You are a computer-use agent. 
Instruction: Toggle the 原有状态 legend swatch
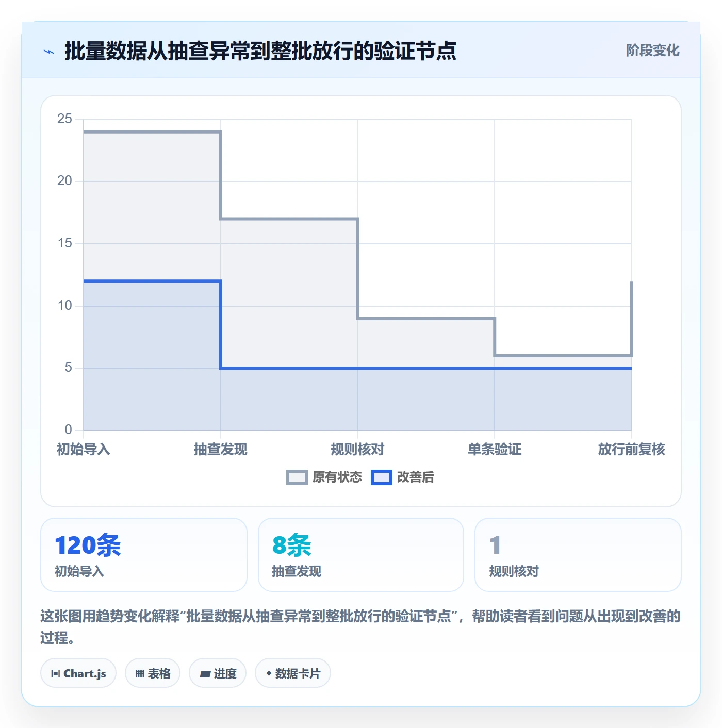297,477
